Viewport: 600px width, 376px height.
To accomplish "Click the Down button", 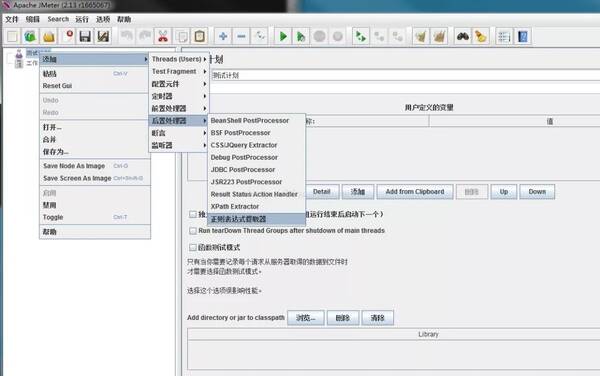I will [x=537, y=192].
